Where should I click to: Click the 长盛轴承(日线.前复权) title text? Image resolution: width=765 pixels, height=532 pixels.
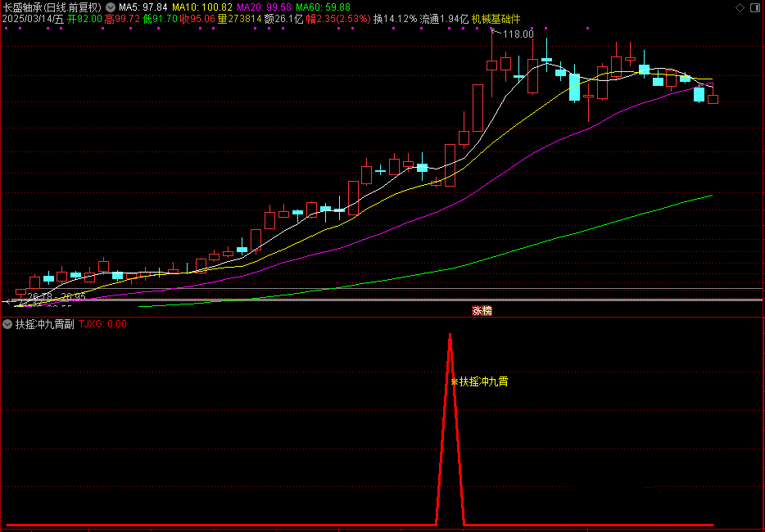[52, 7]
